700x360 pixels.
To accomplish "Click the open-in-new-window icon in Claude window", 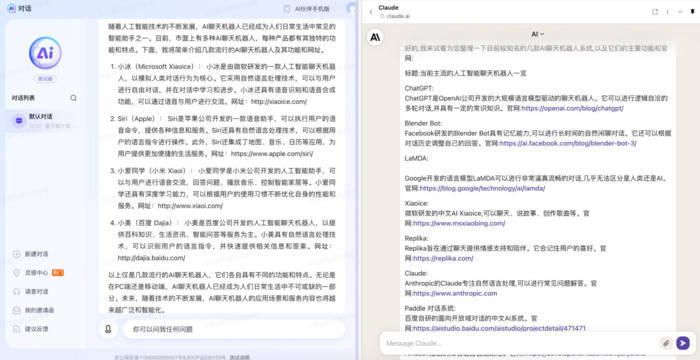I will [x=655, y=12].
